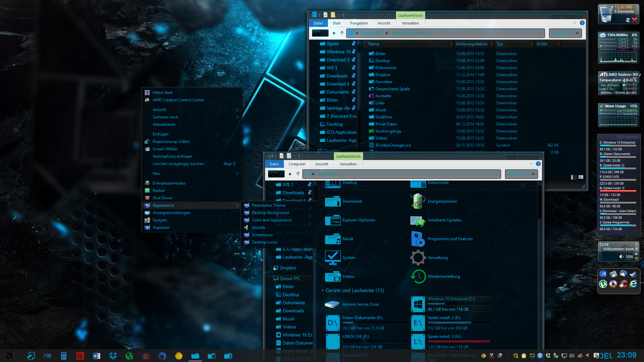Switch to large icons view in lower Explorer
Viewport: 644px width, 362px height.
[x=581, y=177]
